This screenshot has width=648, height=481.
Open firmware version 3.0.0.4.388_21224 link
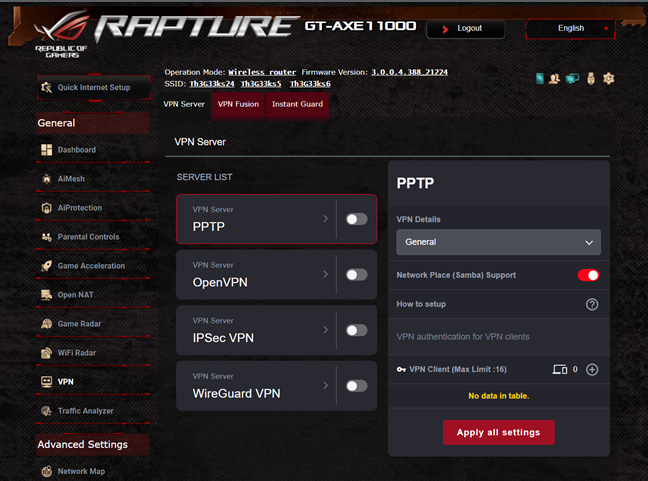(x=409, y=72)
